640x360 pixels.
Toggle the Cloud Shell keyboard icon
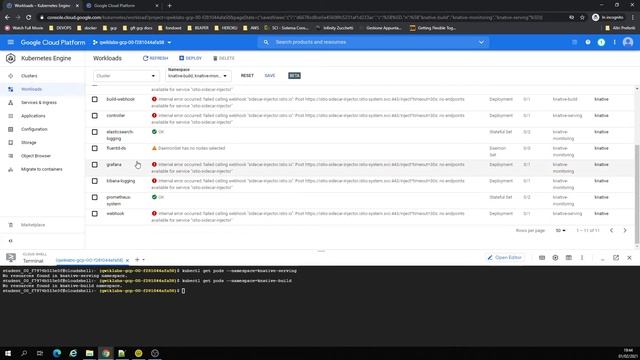[x=542, y=258]
